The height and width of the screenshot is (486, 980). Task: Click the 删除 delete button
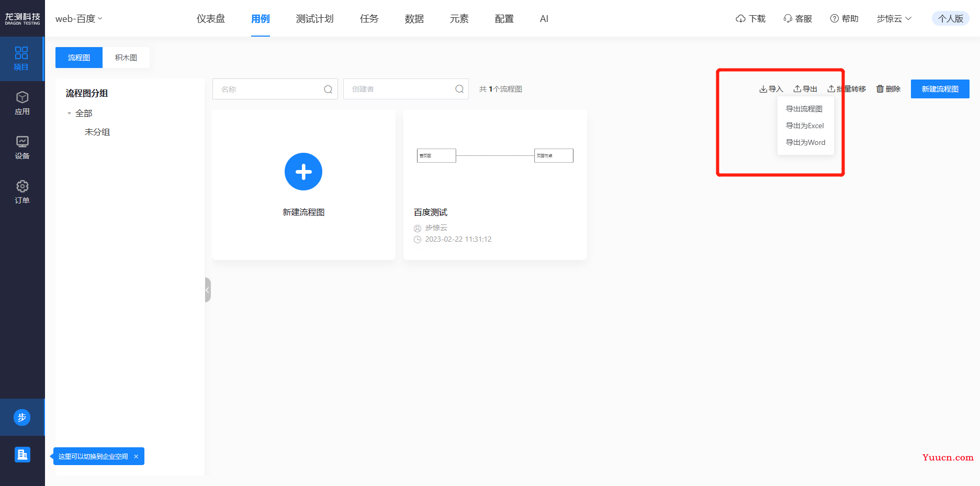[888, 89]
